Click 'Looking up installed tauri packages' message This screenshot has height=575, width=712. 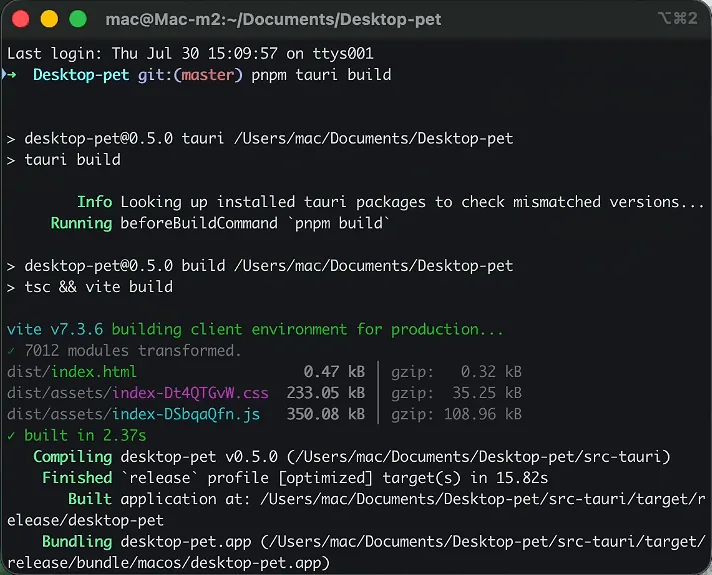(x=412, y=202)
